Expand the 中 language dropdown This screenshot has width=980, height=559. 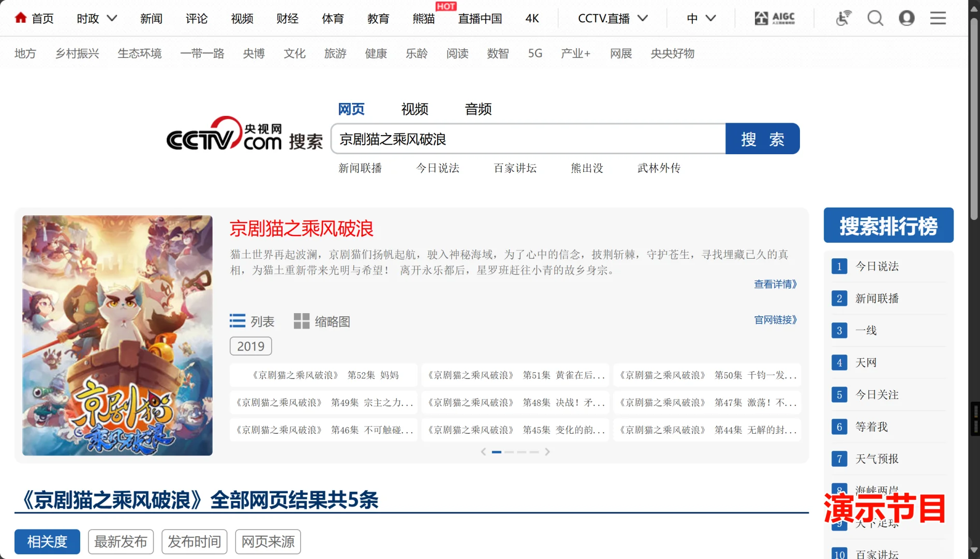pyautogui.click(x=700, y=18)
